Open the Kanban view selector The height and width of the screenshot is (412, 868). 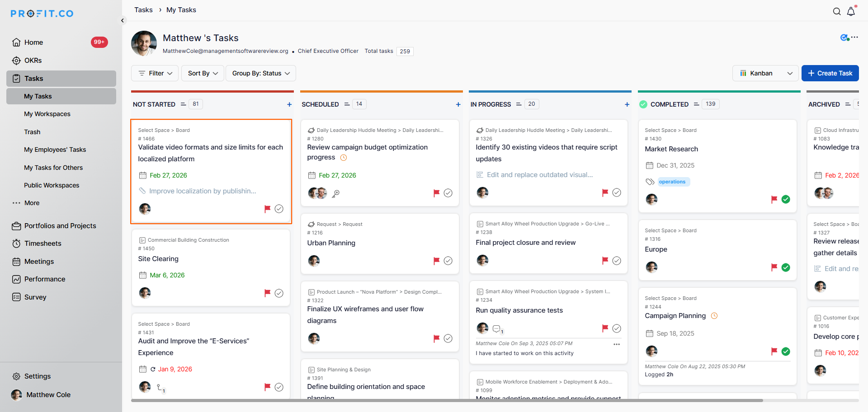click(x=766, y=73)
